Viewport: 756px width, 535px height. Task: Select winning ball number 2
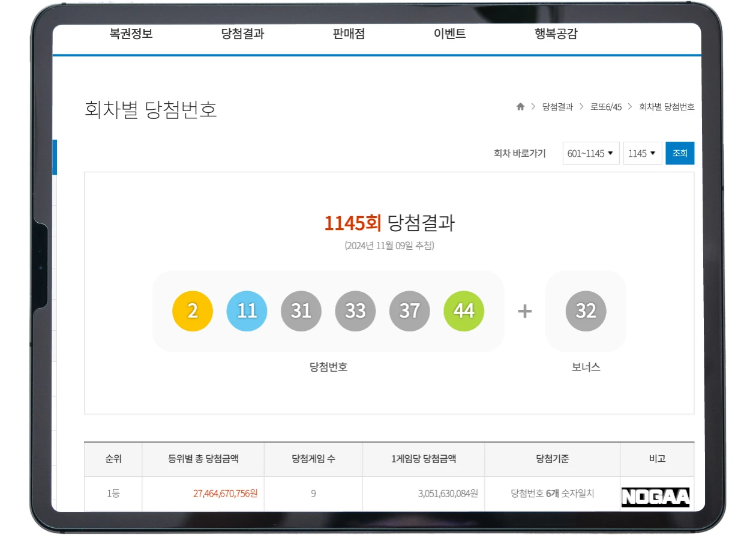pyautogui.click(x=193, y=311)
